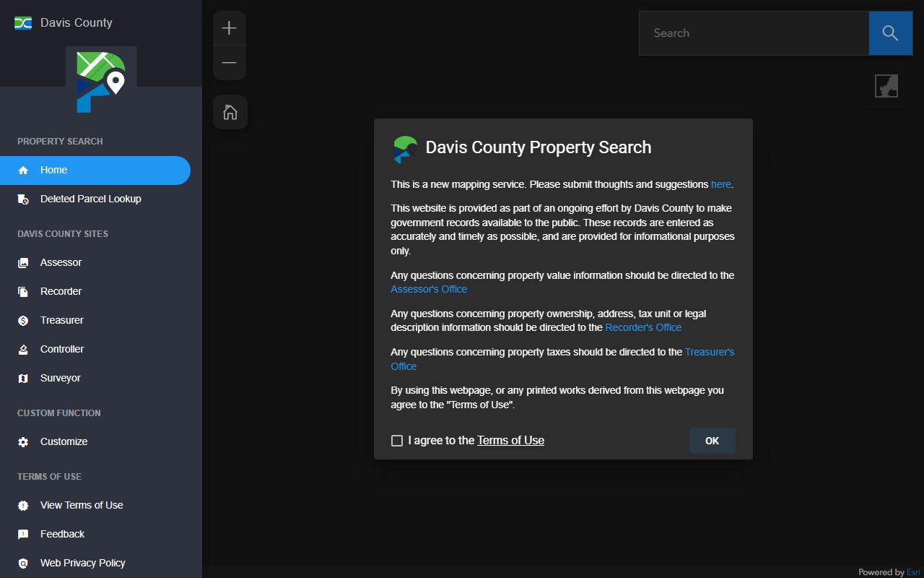Open the Customize function
The width and height of the screenshot is (924, 578).
[95, 442]
